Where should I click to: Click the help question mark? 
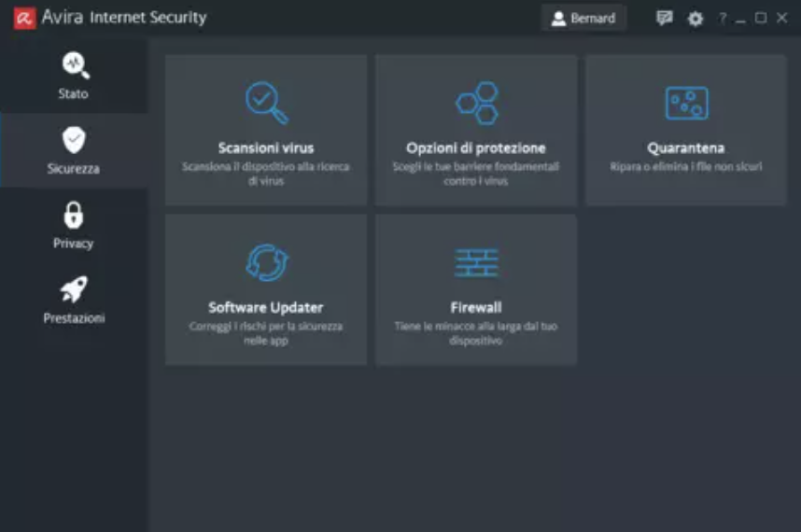[x=722, y=19]
